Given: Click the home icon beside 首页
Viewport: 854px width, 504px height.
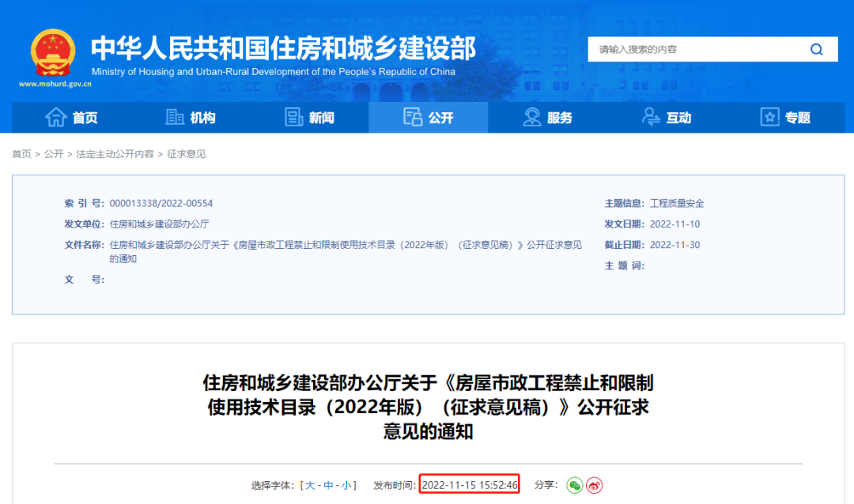Looking at the screenshot, I should [55, 116].
